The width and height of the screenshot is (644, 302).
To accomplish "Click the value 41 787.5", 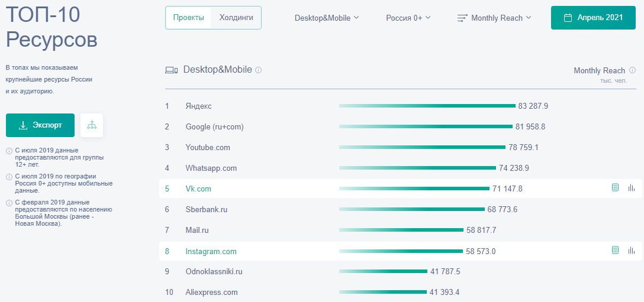I will [x=445, y=272].
